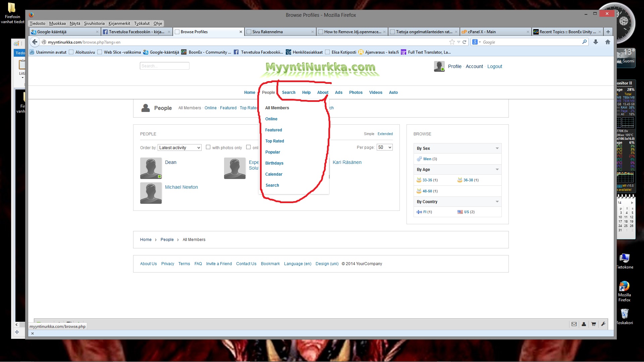Click the Firefox home icon
The height and width of the screenshot is (362, 644).
click(x=607, y=42)
